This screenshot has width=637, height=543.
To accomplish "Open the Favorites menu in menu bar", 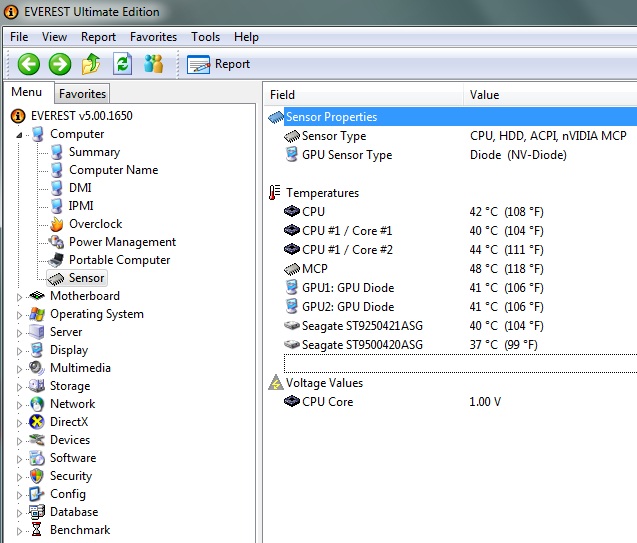I will pos(154,37).
